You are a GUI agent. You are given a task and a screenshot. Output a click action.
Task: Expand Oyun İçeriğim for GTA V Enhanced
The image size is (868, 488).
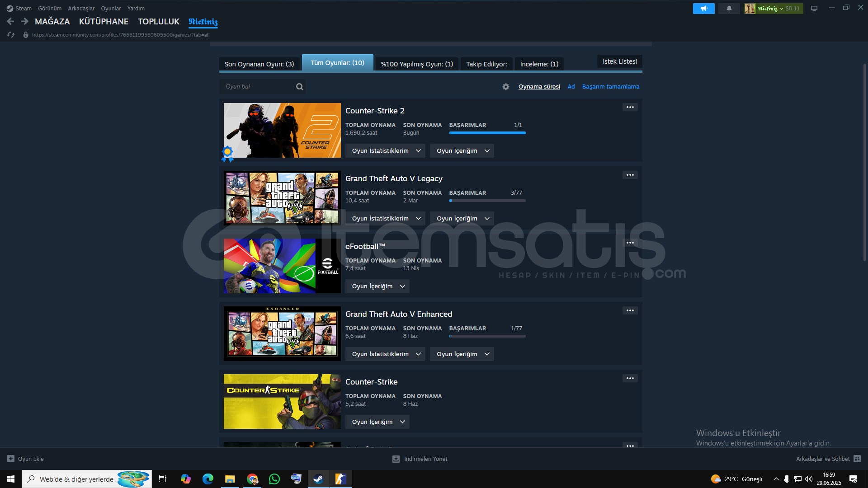click(x=462, y=354)
